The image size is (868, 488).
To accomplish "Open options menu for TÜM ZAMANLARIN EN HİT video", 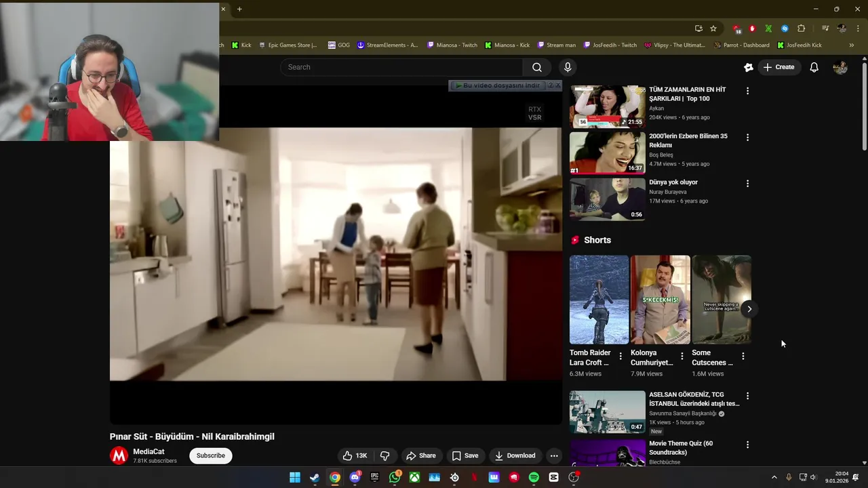I will tap(747, 91).
